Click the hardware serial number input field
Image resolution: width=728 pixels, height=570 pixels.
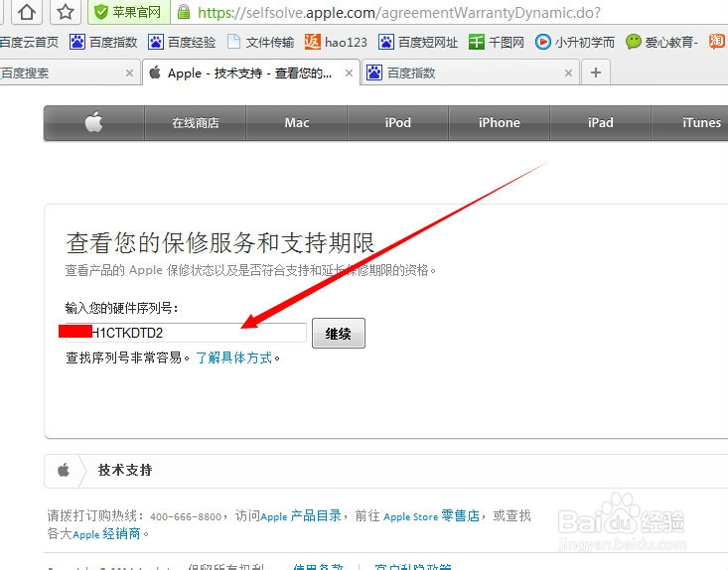point(186,333)
